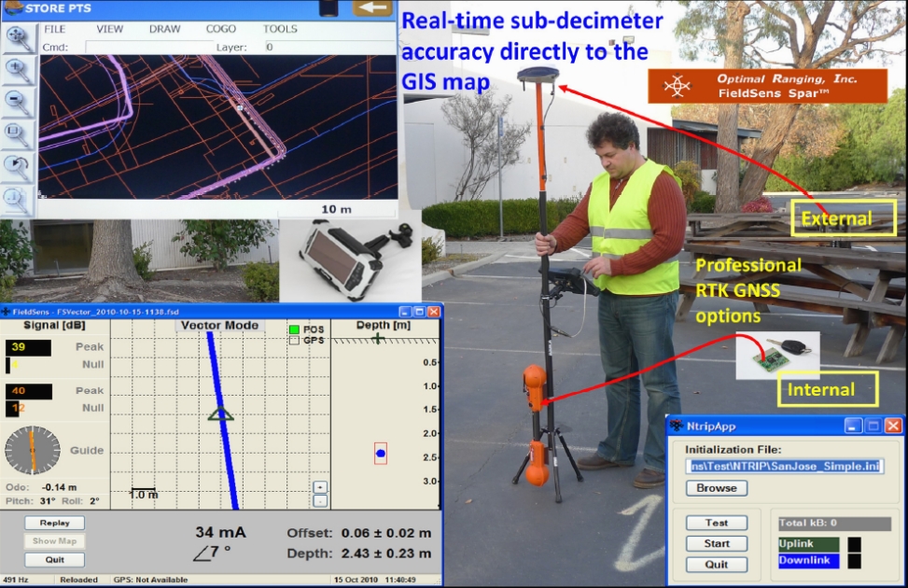This screenshot has width=908, height=588.
Task: Click the black Downlink indicator box
Action: pos(854,561)
